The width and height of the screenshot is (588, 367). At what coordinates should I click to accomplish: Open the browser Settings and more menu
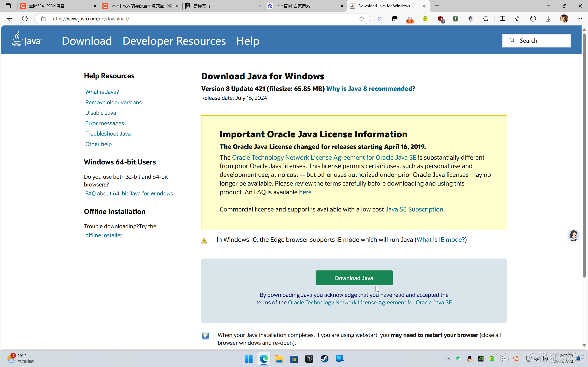580,19
